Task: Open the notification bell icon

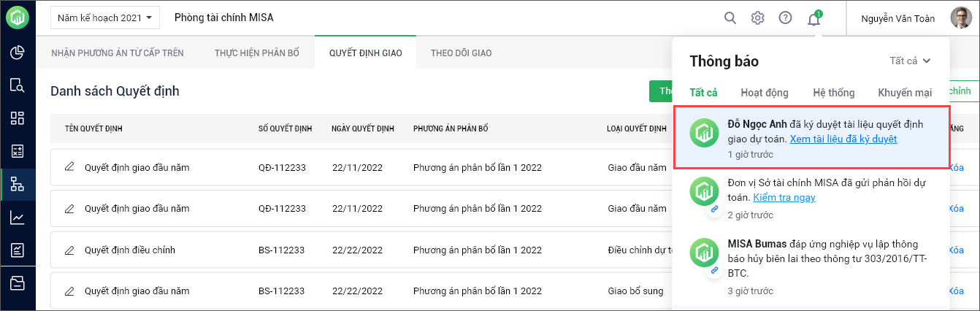Action: [814, 19]
